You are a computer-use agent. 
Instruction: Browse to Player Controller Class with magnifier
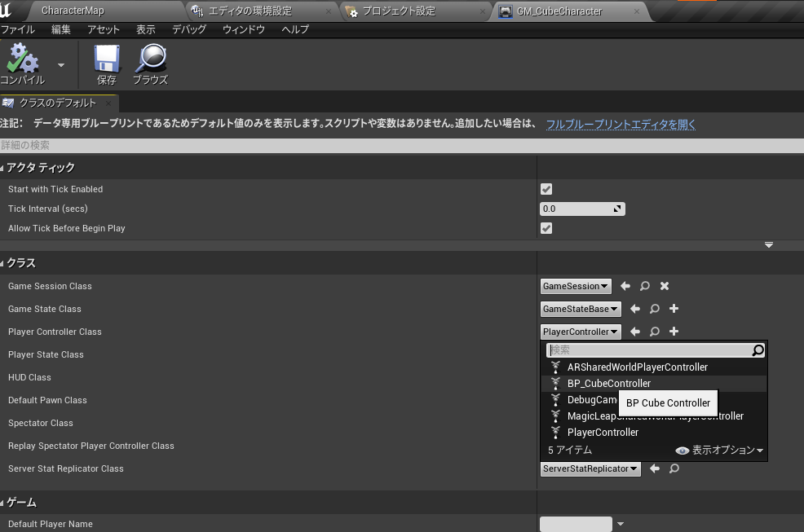point(654,332)
